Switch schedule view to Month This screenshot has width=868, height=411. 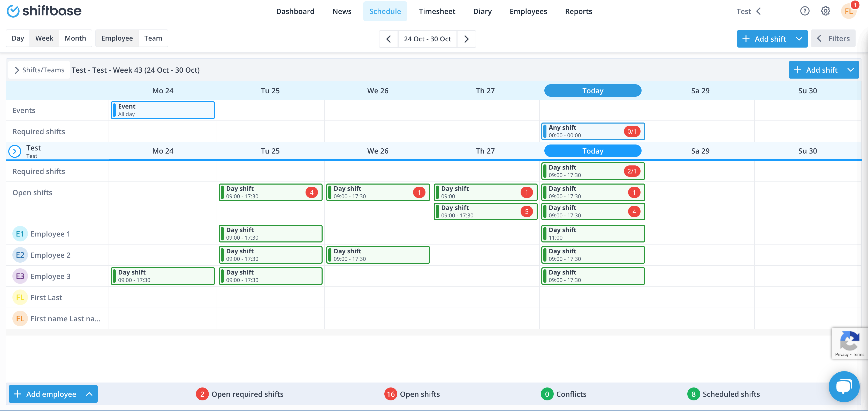pyautogui.click(x=75, y=38)
